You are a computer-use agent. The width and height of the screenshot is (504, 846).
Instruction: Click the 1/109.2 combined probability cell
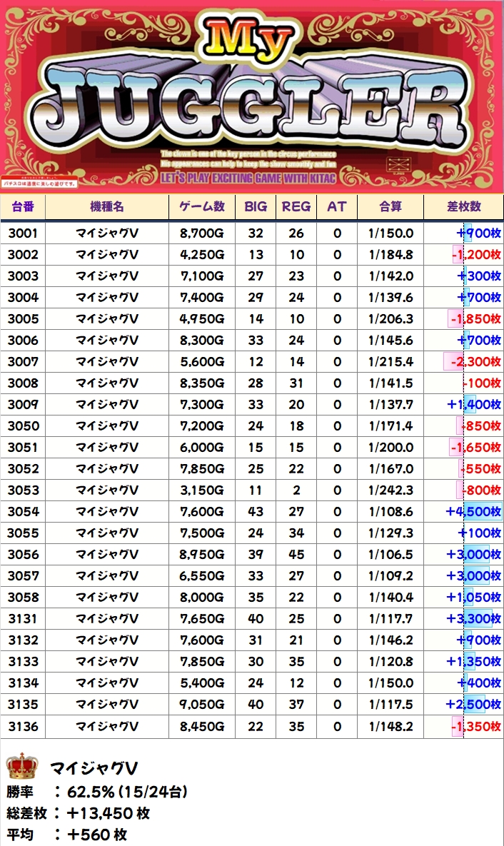[x=390, y=575]
